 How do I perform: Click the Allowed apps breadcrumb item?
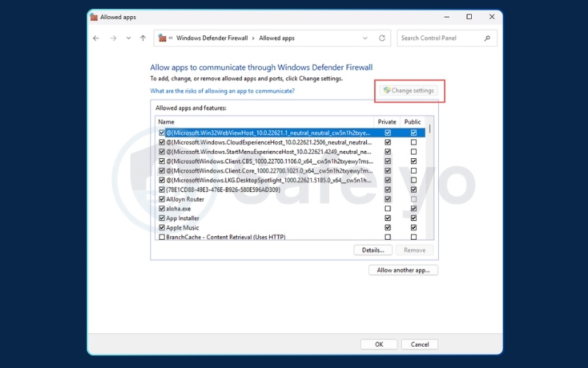277,38
